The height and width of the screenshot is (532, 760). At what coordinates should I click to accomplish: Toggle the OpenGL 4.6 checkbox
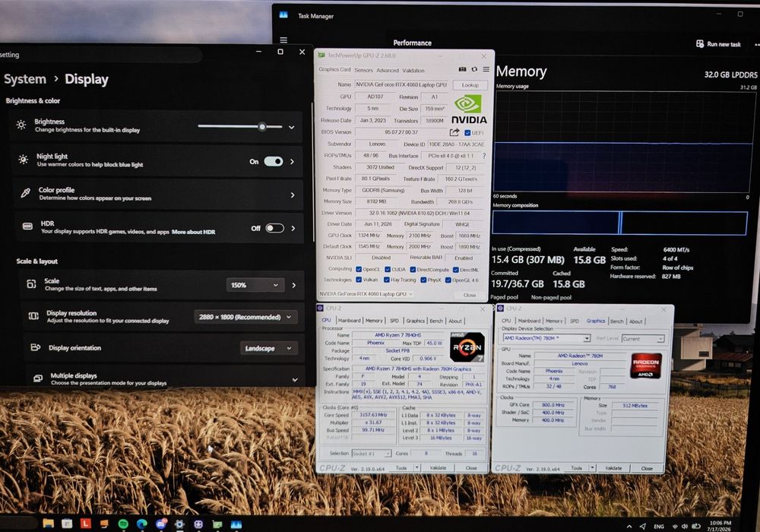coord(448,280)
